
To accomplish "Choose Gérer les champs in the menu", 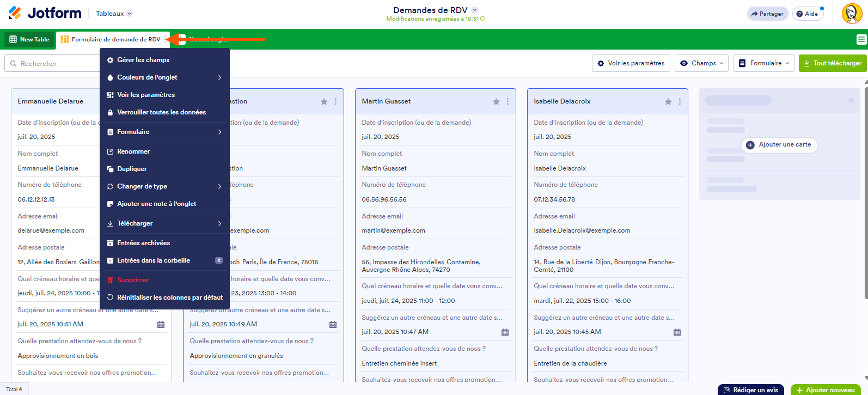I will click(x=165, y=60).
